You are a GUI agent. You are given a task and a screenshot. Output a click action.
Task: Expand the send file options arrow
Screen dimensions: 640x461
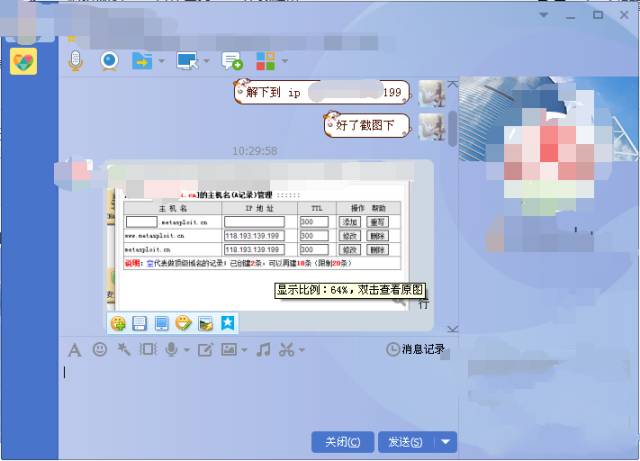(162, 61)
